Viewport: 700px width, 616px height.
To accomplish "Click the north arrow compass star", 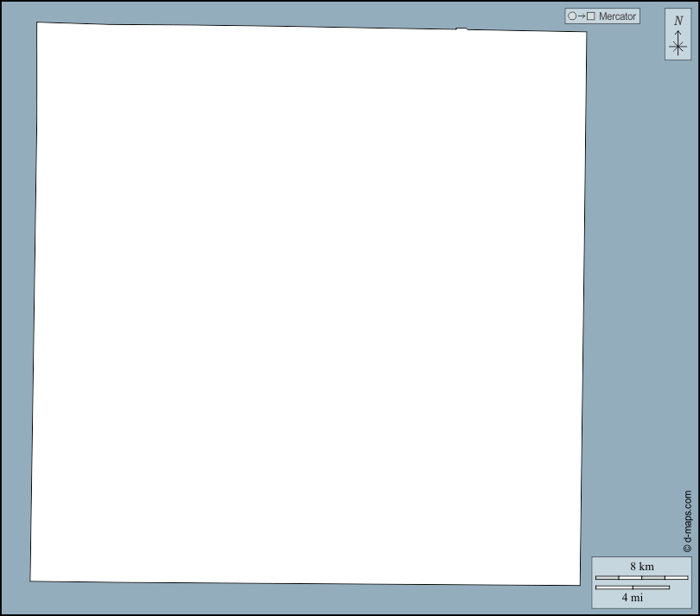I will [x=678, y=48].
